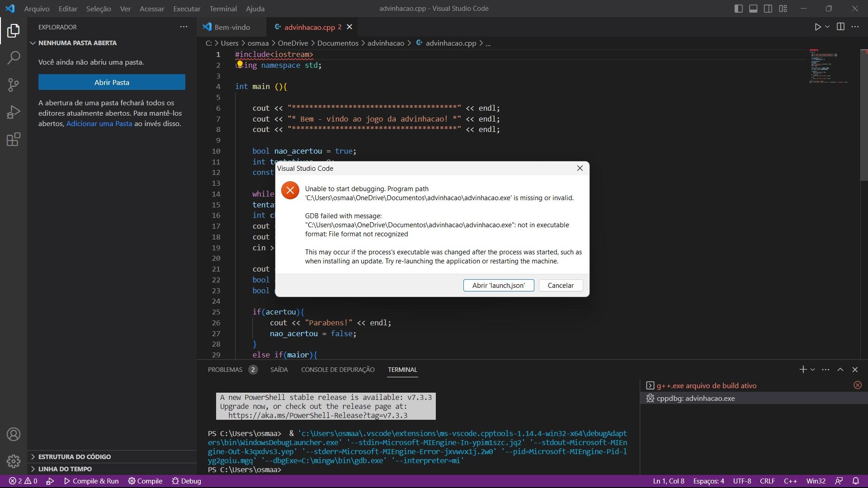Screen dimensions: 868x488
Task: Close the error dialog with X
Action: (580, 168)
